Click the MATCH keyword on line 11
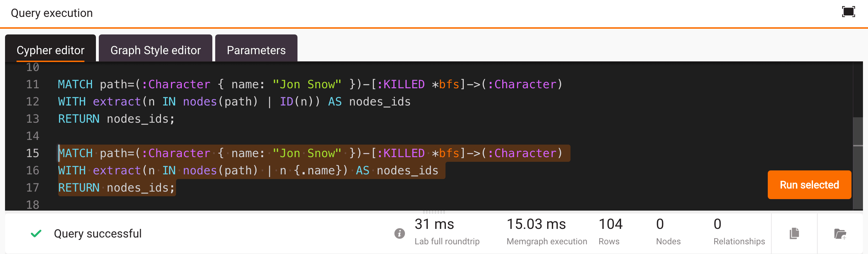The height and width of the screenshot is (254, 868). [x=75, y=84]
